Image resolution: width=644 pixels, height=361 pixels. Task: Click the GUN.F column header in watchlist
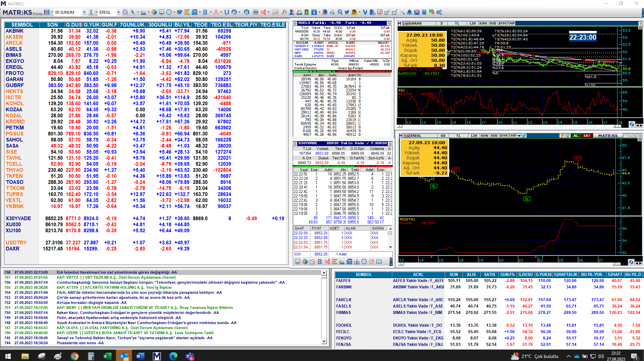point(109,25)
